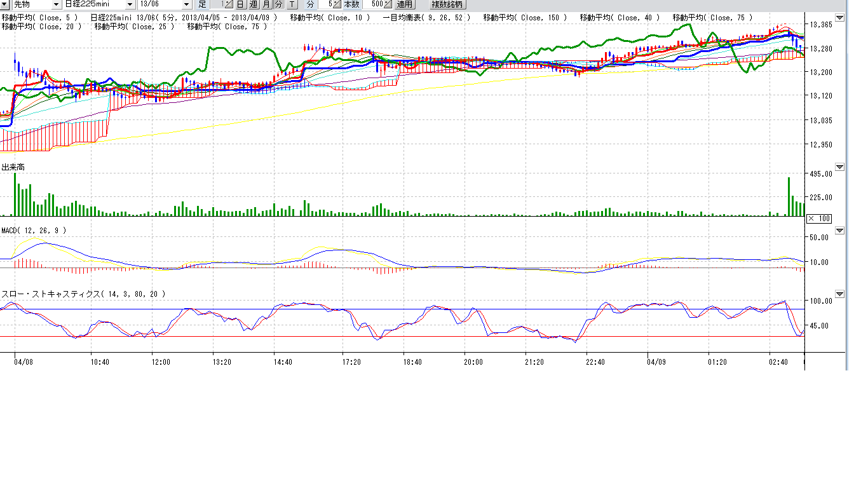The width and height of the screenshot is (868, 488).
Task: Click the T tick chart button
Action: tap(292, 4)
